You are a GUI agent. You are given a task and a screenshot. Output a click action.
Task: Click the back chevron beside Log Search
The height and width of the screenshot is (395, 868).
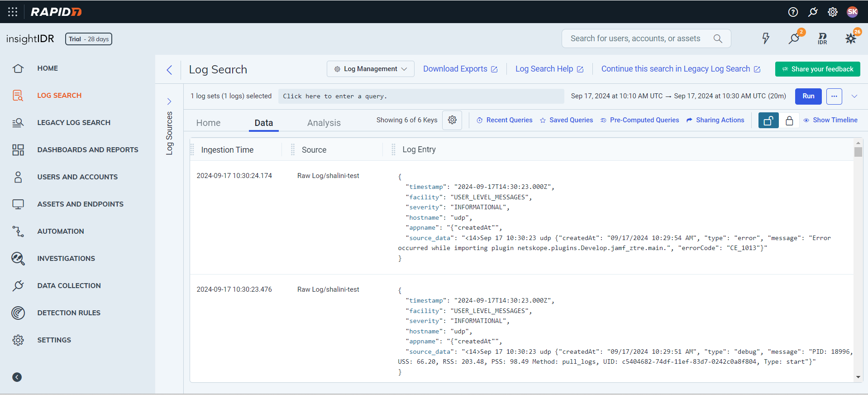tap(169, 70)
